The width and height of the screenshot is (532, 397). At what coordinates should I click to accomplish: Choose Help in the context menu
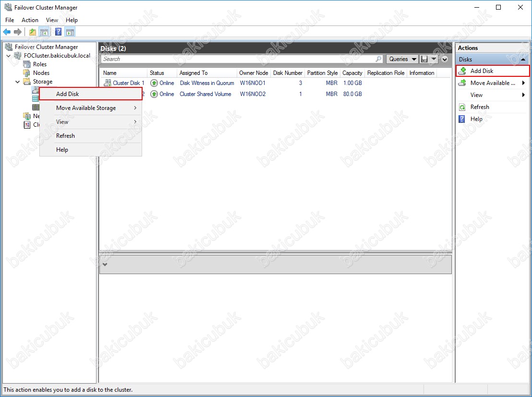[91, 150]
